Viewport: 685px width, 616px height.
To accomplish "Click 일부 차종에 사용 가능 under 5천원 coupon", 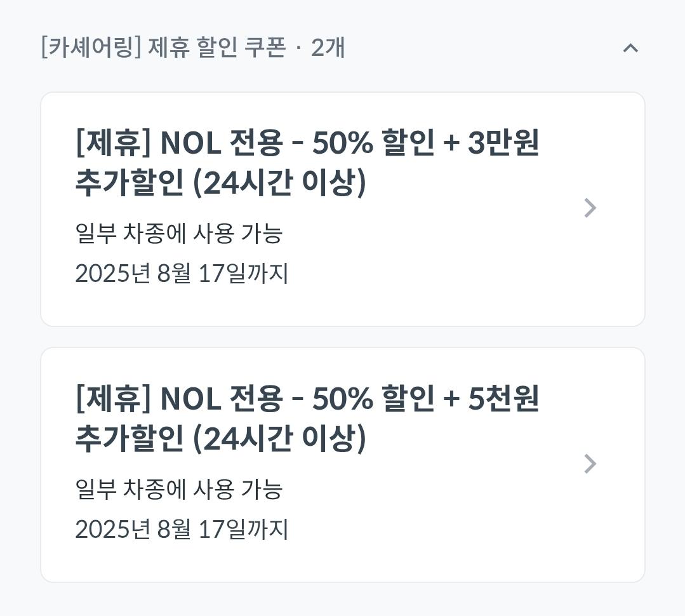I will [x=178, y=489].
